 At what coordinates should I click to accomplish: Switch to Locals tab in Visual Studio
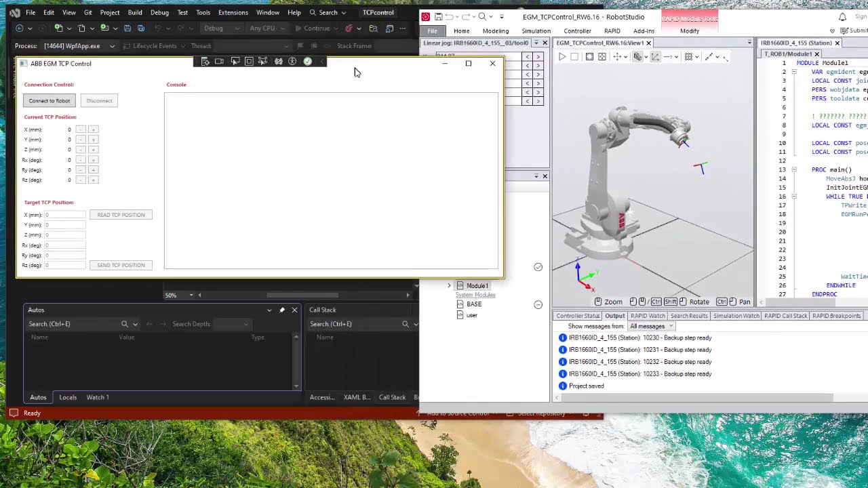[68, 397]
